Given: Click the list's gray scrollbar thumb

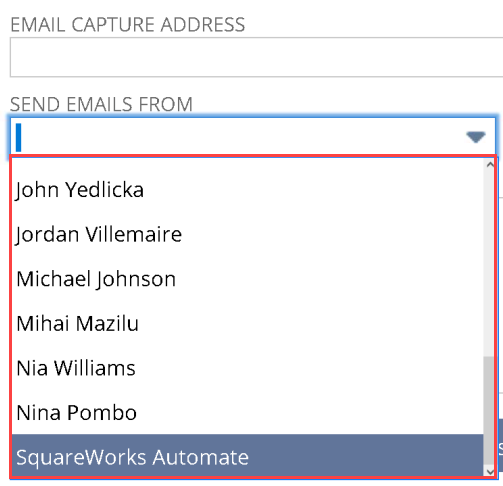Looking at the screenshot, I should [x=490, y=411].
